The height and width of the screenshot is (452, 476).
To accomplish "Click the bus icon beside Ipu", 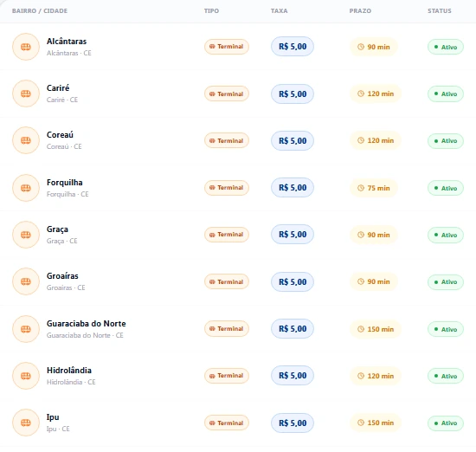I will 26,423.
